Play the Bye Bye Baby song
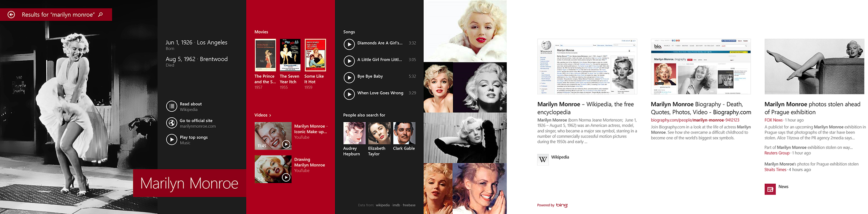This screenshot has height=214, width=868. click(349, 77)
